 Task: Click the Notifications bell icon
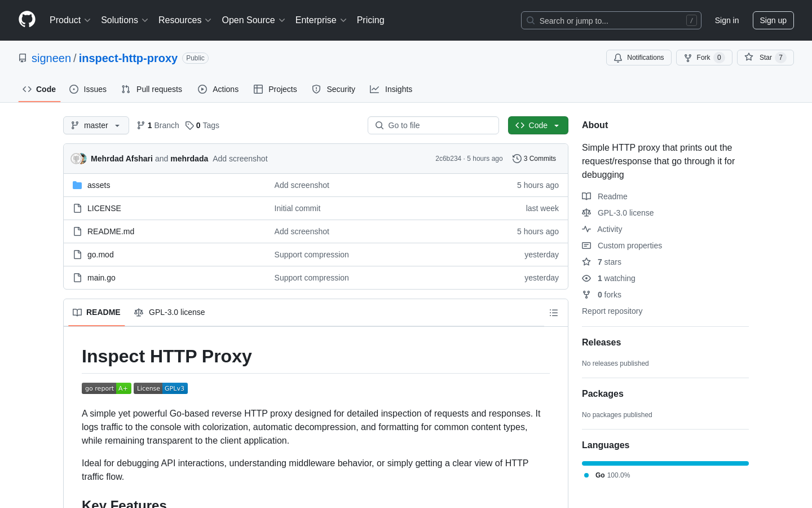618,58
